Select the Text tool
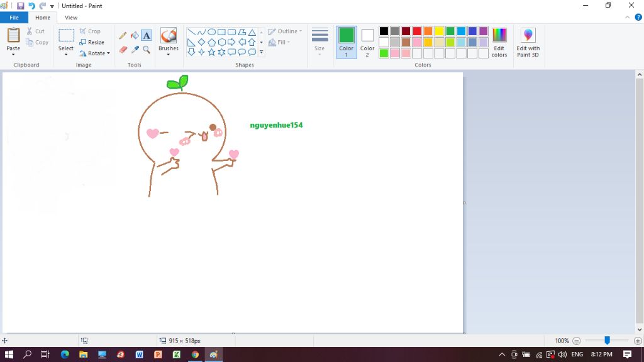Screen dimensions: 644x362 point(147,35)
